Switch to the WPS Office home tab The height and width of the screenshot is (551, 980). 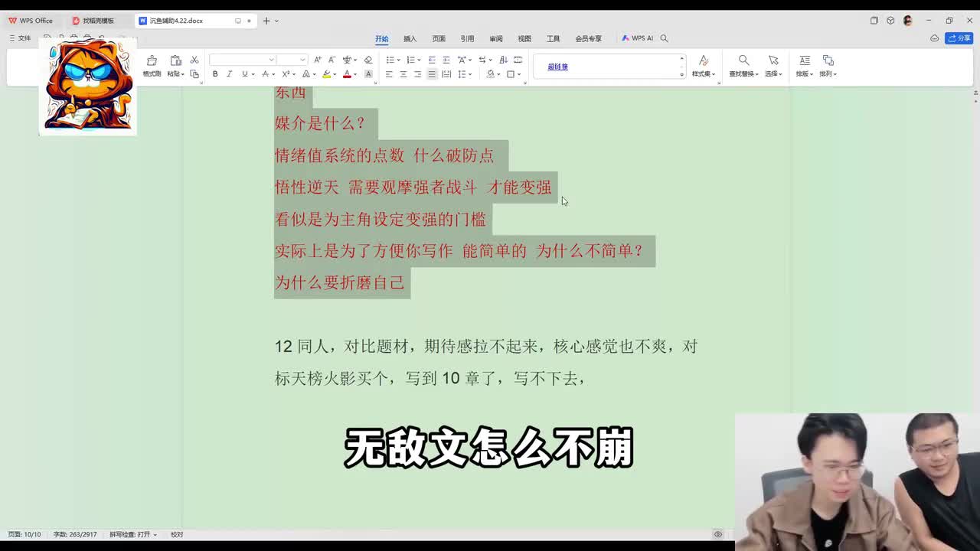[x=31, y=21]
